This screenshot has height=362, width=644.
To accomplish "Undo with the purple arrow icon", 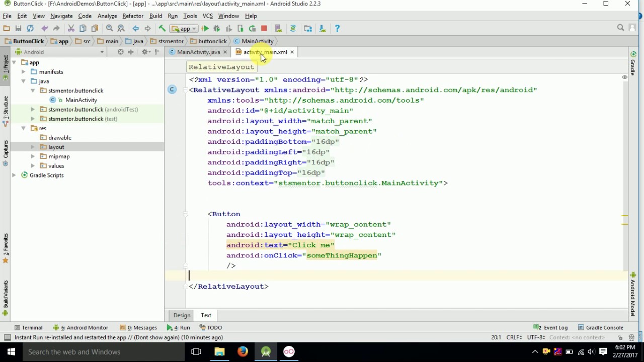I will click(45, 29).
